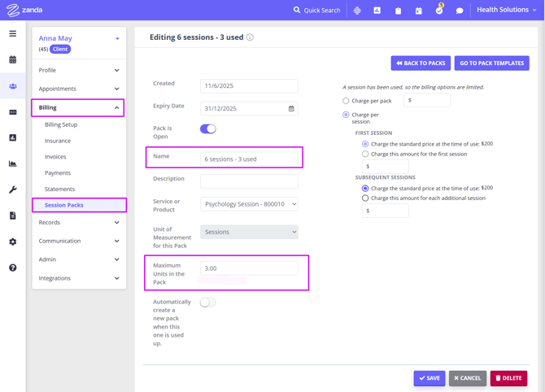
Task: Click the Description input field
Action: click(x=249, y=181)
